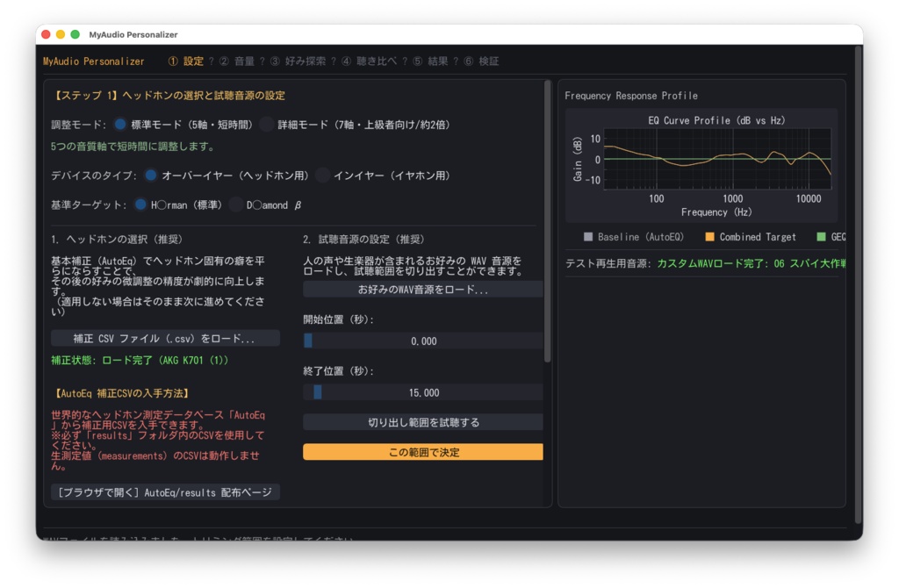Open the ⑥ 検証 tab
The height and width of the screenshot is (588, 899).
click(x=481, y=61)
